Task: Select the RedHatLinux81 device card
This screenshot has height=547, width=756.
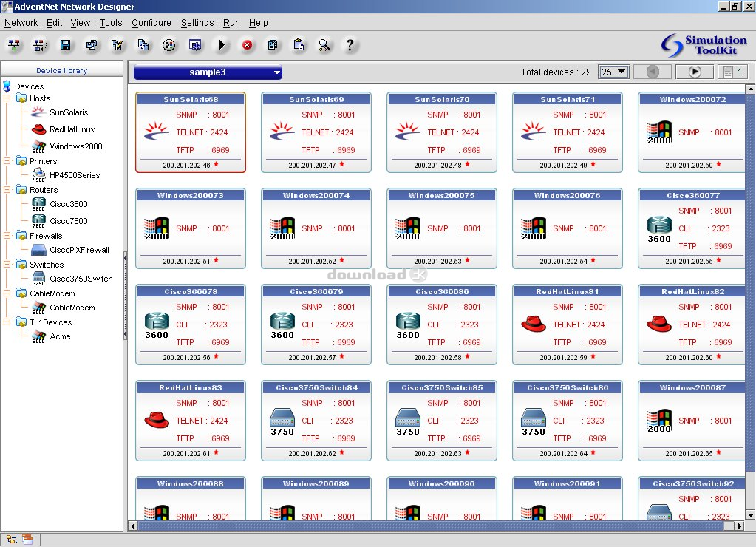Action: pyautogui.click(x=567, y=325)
